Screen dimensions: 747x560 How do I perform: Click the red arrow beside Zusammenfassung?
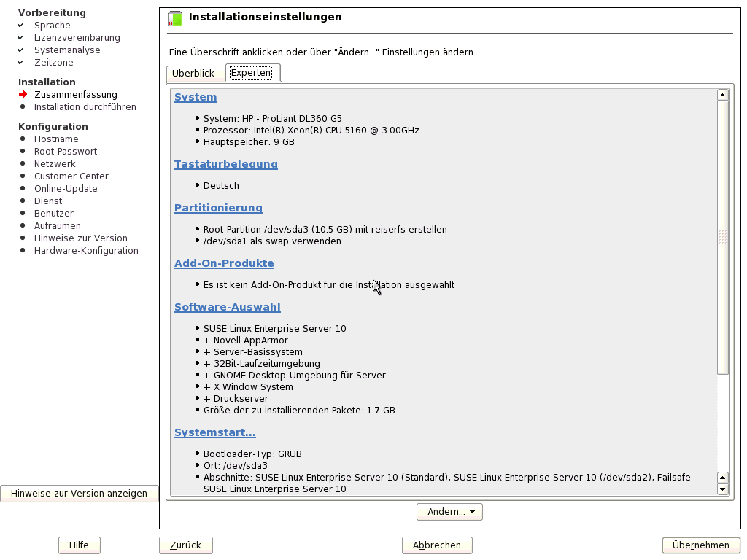[x=23, y=94]
